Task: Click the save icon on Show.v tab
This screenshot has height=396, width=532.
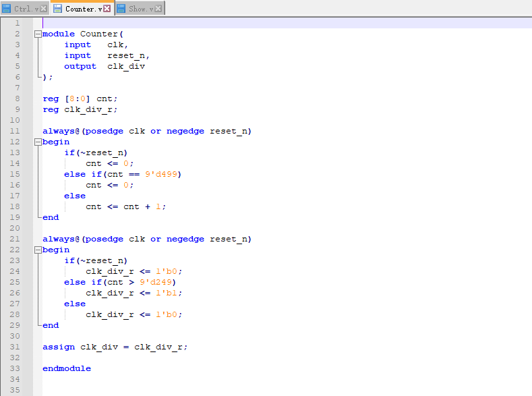Action: click(x=121, y=9)
